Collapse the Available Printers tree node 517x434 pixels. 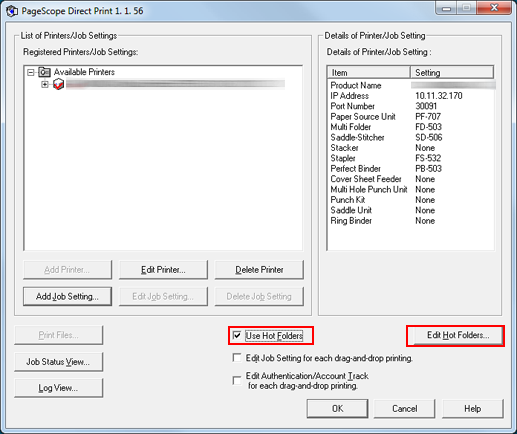click(x=31, y=72)
